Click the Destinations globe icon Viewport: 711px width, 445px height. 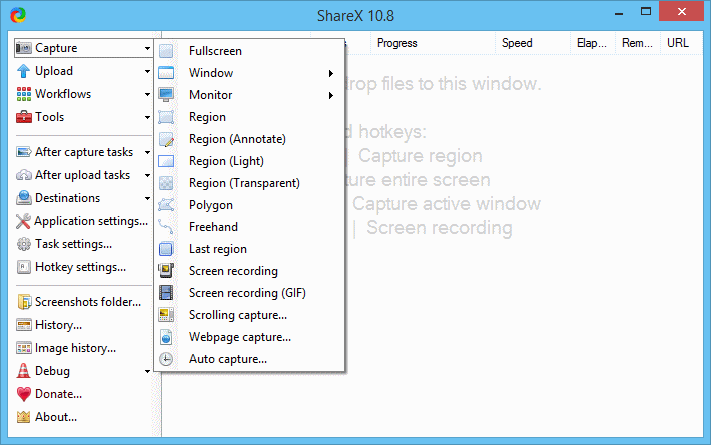tap(24, 198)
